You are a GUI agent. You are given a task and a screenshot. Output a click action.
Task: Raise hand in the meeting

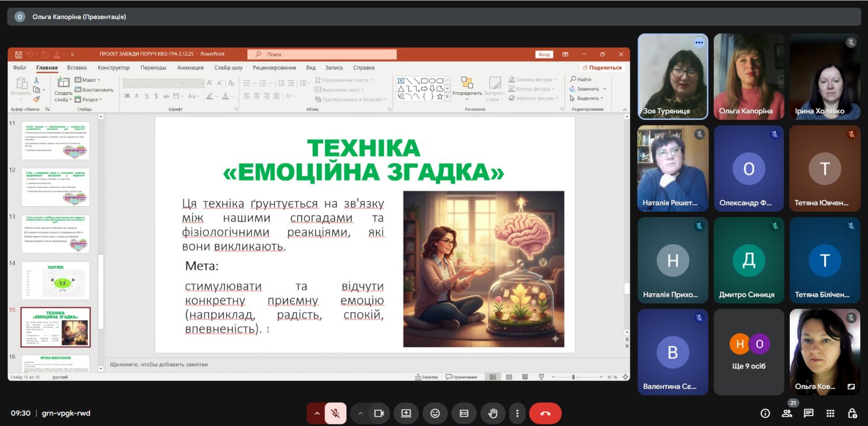(x=493, y=414)
